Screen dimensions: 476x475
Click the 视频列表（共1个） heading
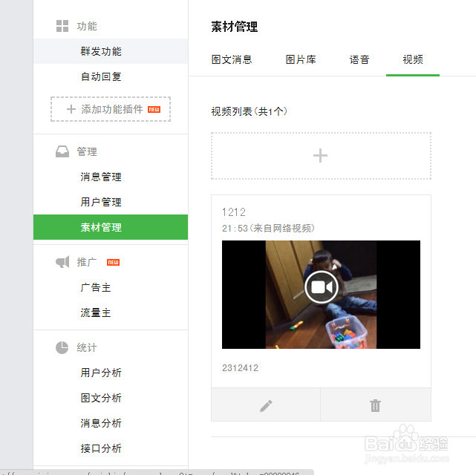click(x=250, y=111)
